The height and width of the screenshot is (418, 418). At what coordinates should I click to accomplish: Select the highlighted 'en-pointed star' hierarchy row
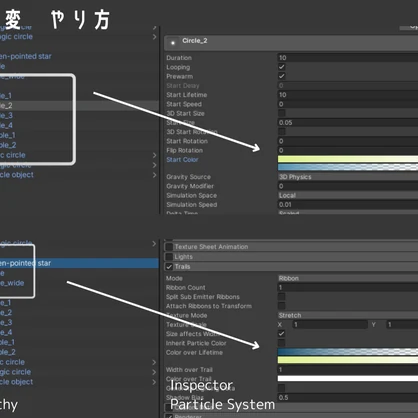tap(79, 263)
